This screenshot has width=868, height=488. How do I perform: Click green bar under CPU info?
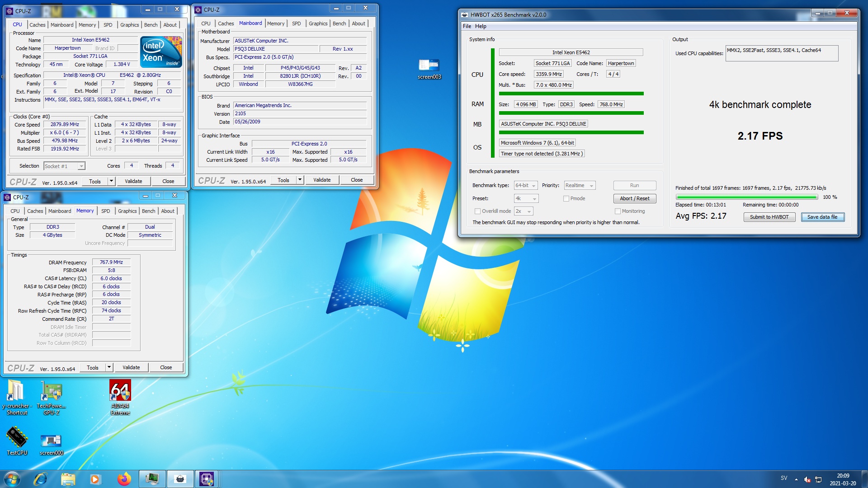[571, 94]
